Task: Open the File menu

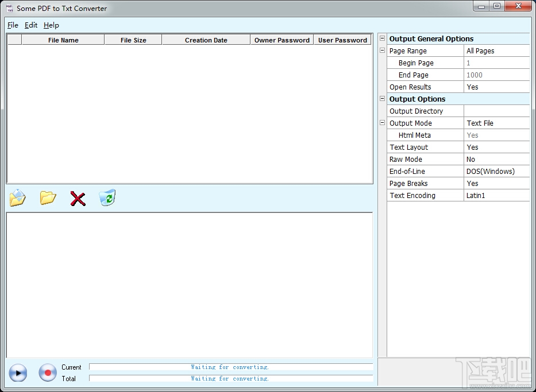Action: tap(13, 25)
